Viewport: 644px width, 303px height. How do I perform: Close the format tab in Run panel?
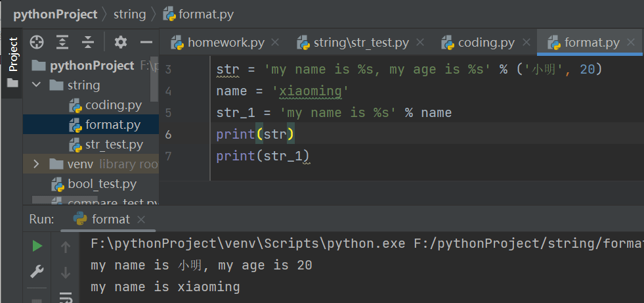(x=141, y=220)
